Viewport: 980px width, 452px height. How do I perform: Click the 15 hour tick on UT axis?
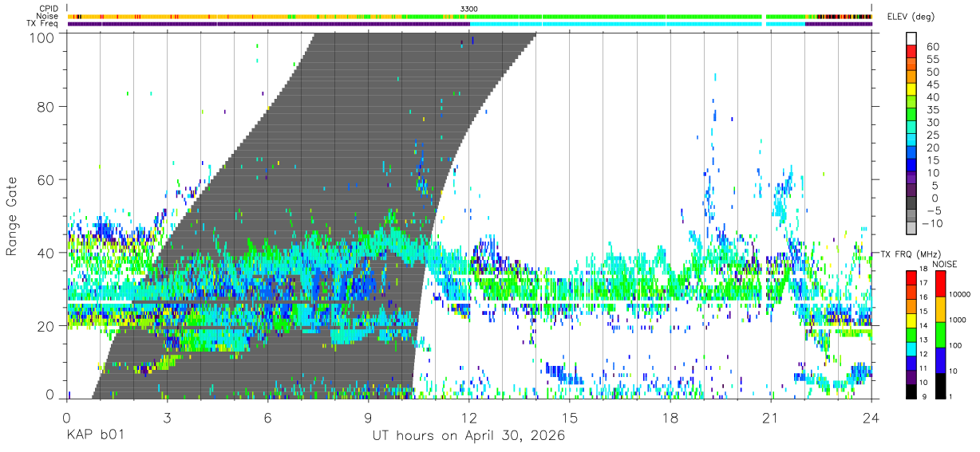(570, 418)
